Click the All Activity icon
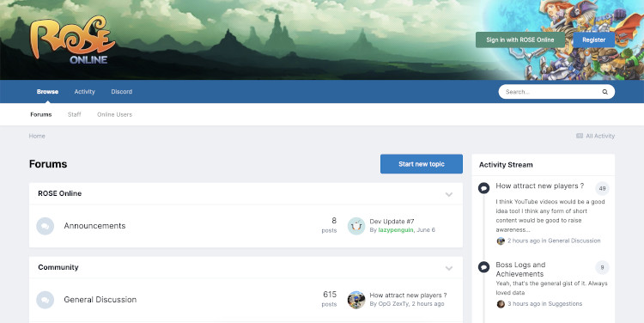Screen dimensions: 644x323 [x=580, y=136]
